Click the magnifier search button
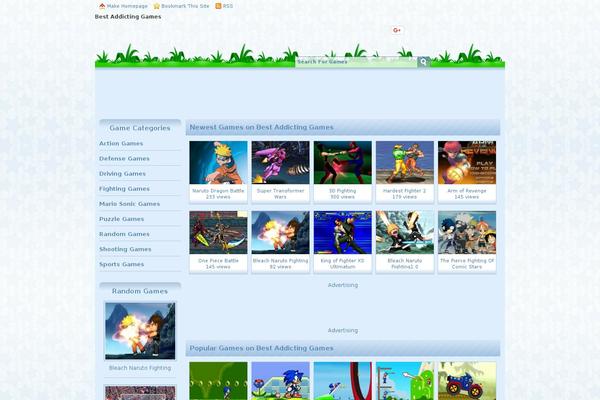Viewport: 600px width, 400px height. pyautogui.click(x=424, y=62)
